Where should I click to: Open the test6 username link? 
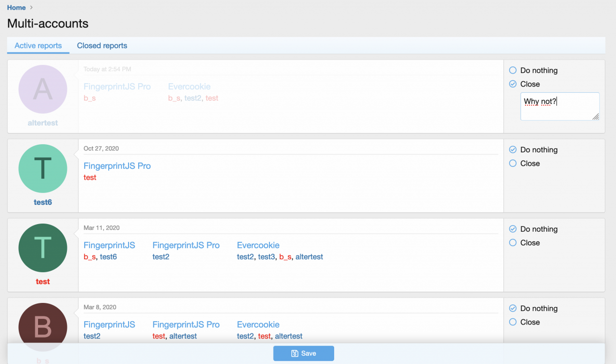tap(42, 202)
